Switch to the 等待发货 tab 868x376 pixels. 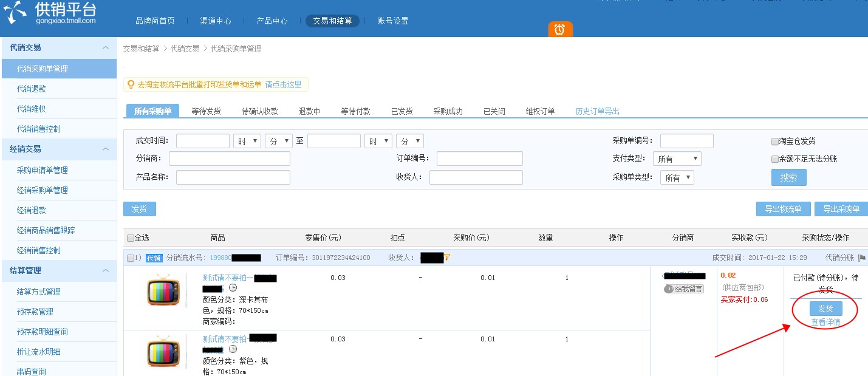207,112
